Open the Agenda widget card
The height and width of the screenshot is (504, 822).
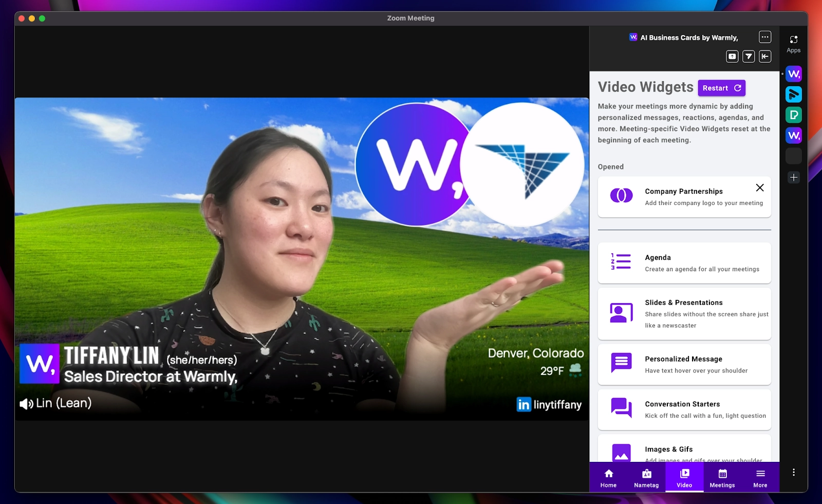[684, 263]
